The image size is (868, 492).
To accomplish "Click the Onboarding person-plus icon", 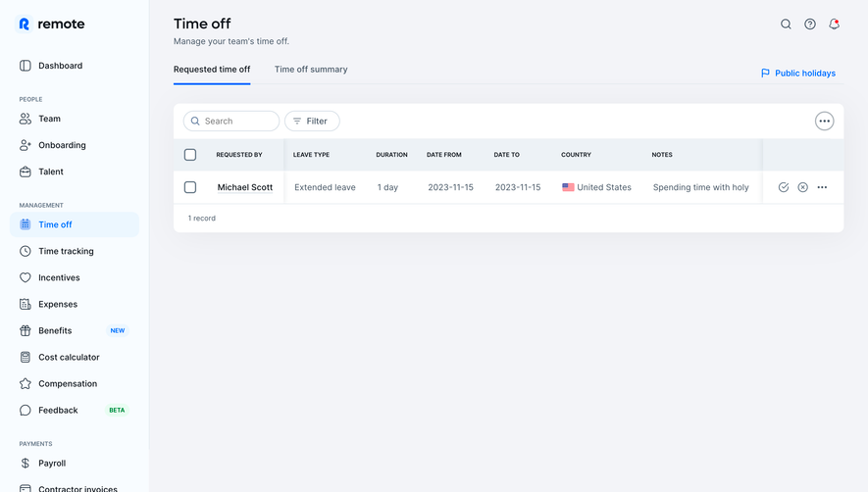I will (x=25, y=145).
